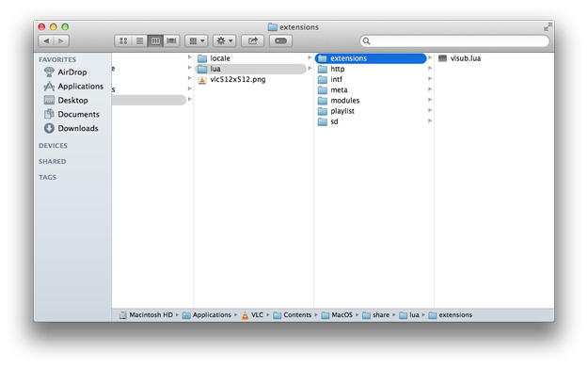Select the vlsub.lua file
The image size is (588, 368).
pyautogui.click(x=459, y=58)
